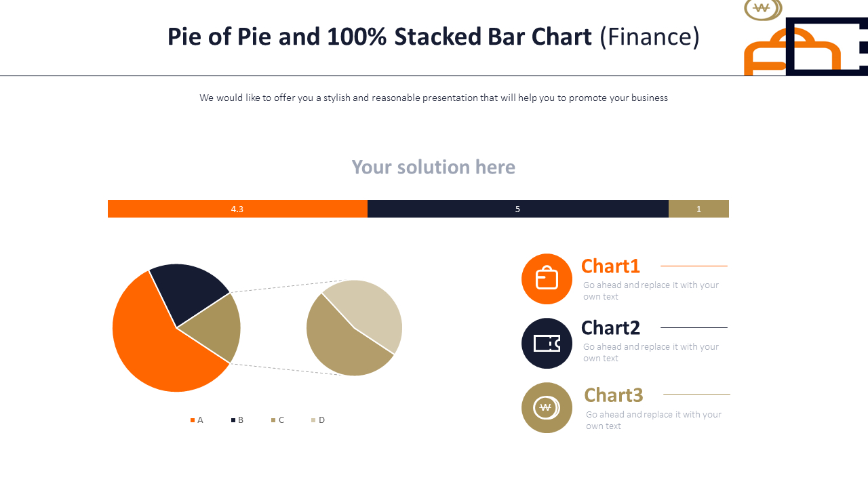Click the gold won coin icon circle
Screen dimensions: 868x488
[547, 407]
